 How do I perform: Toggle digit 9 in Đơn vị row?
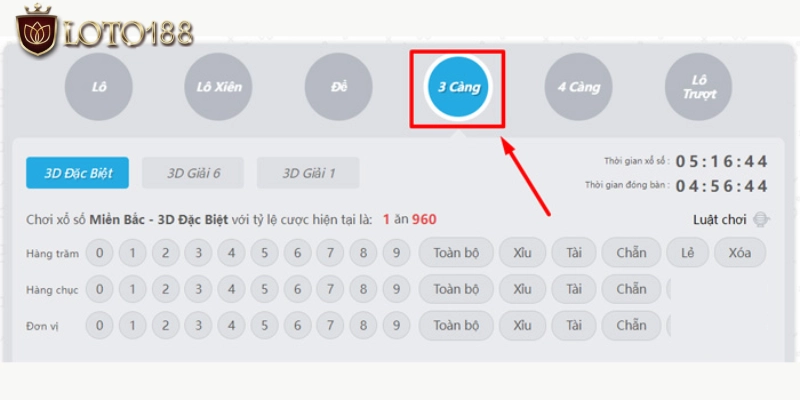pyautogui.click(x=396, y=326)
